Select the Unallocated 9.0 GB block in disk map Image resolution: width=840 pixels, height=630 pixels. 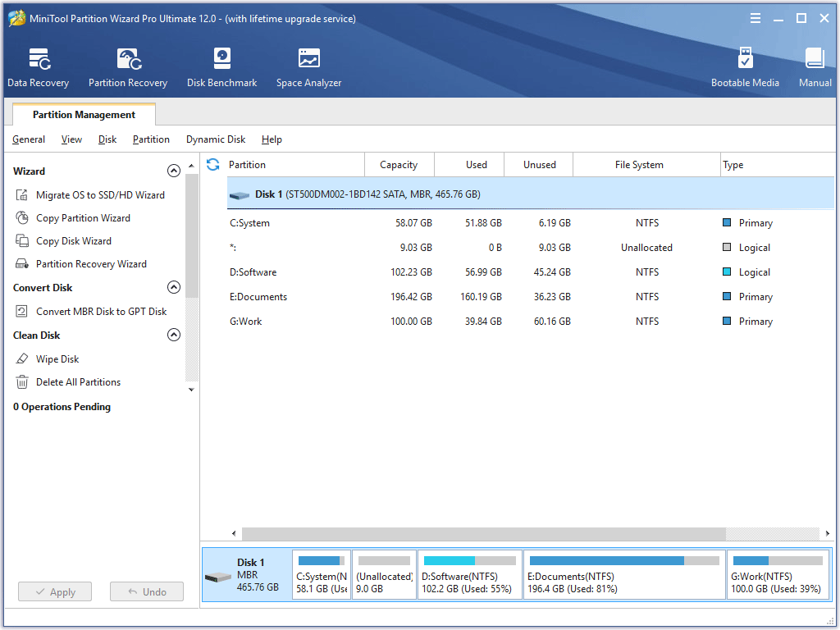(384, 575)
